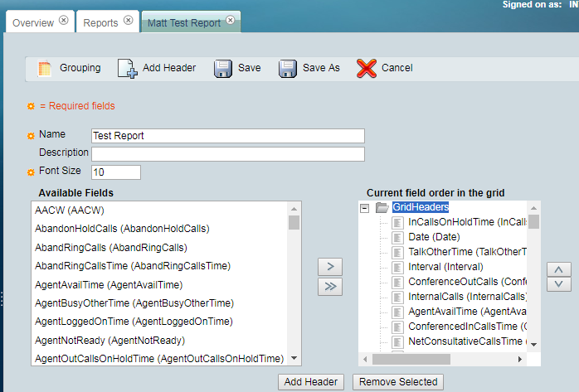
Task: Click the red Cancel X icon
Action: 367,68
